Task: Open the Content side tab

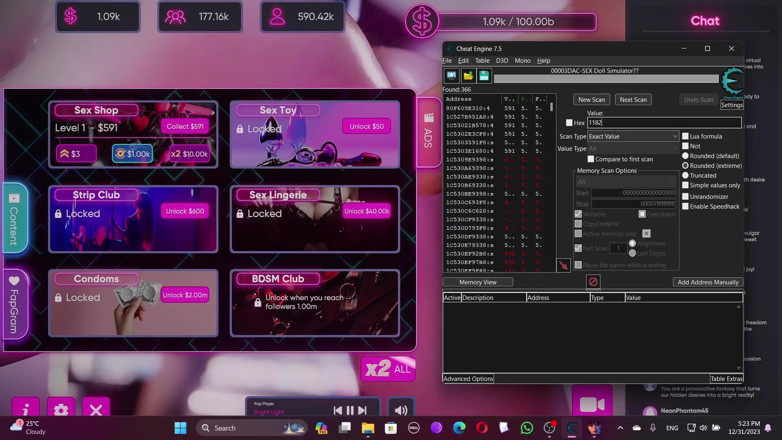Action: (14, 219)
